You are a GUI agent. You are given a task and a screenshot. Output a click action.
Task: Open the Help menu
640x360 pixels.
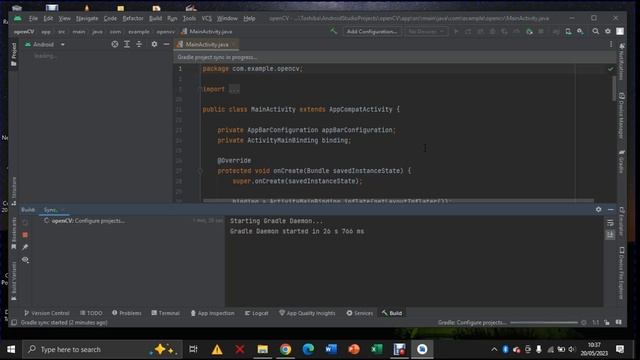click(x=249, y=18)
